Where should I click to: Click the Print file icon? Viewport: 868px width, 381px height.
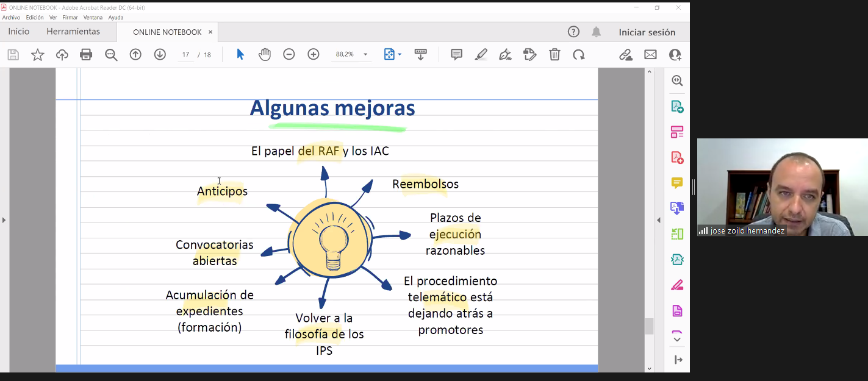click(x=86, y=55)
